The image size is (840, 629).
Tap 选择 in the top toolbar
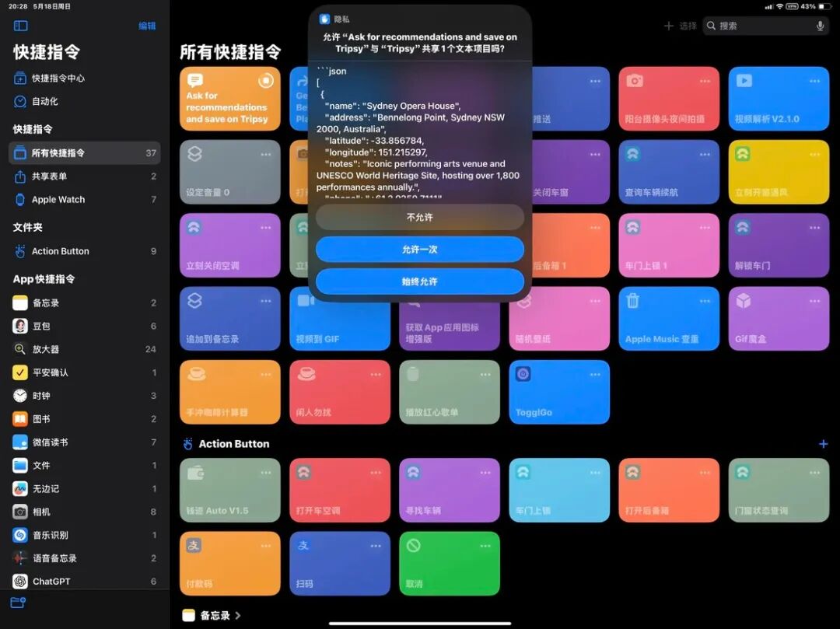pos(688,26)
